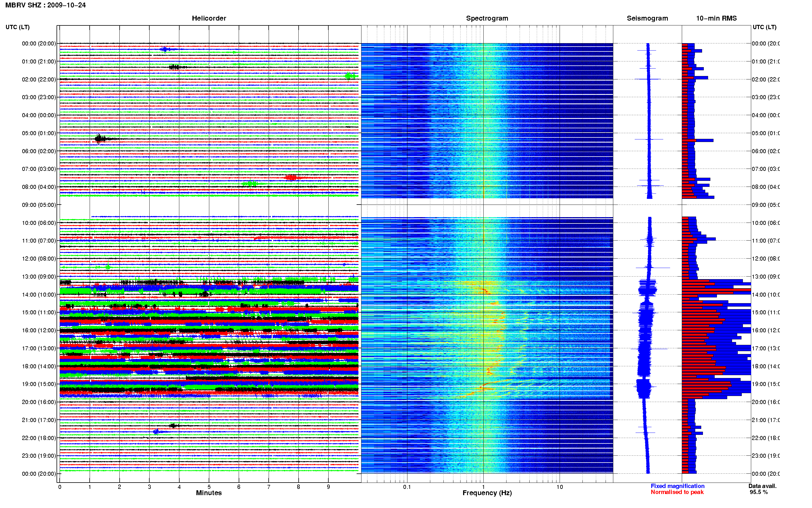This screenshot has width=812, height=508.
Task: Click the 'Normalised to peak' legend text
Action: pos(677,492)
